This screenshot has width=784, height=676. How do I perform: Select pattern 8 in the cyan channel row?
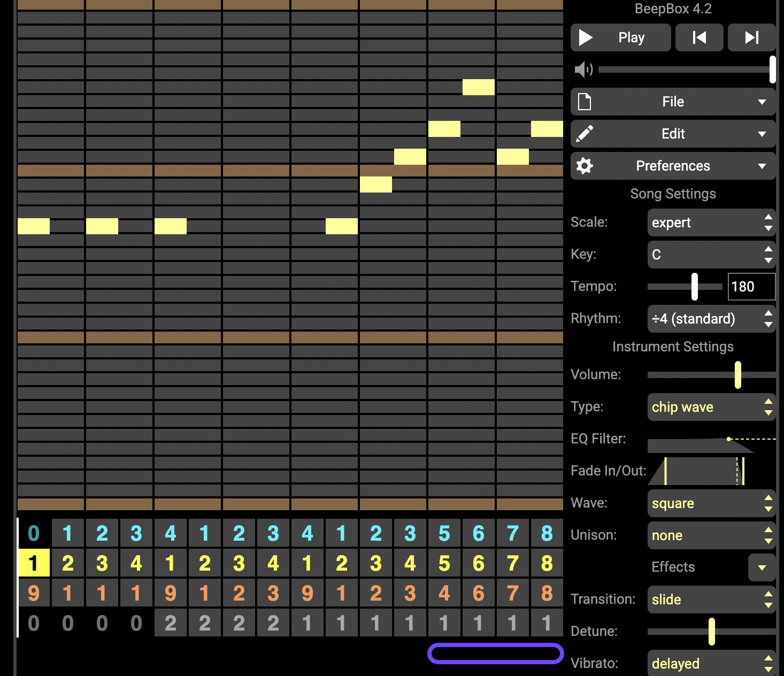tap(547, 533)
